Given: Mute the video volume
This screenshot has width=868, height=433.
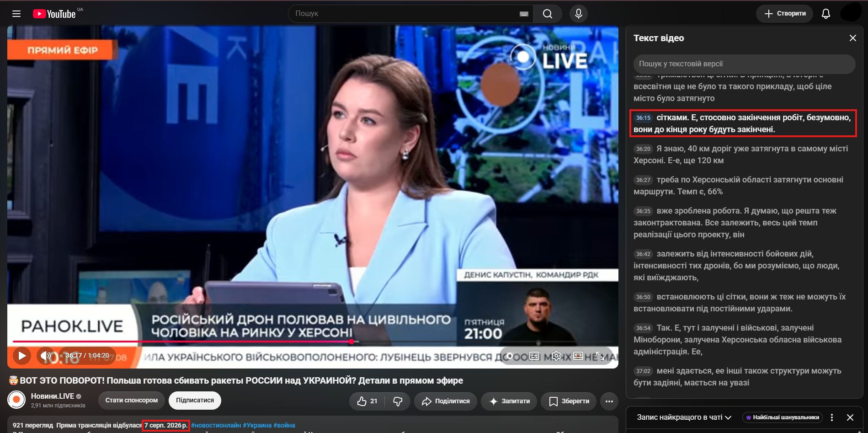Looking at the screenshot, I should point(46,355).
